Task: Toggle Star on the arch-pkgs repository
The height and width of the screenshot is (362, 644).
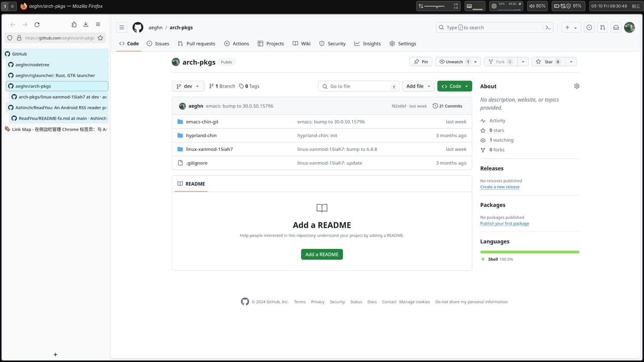Action: (548, 62)
